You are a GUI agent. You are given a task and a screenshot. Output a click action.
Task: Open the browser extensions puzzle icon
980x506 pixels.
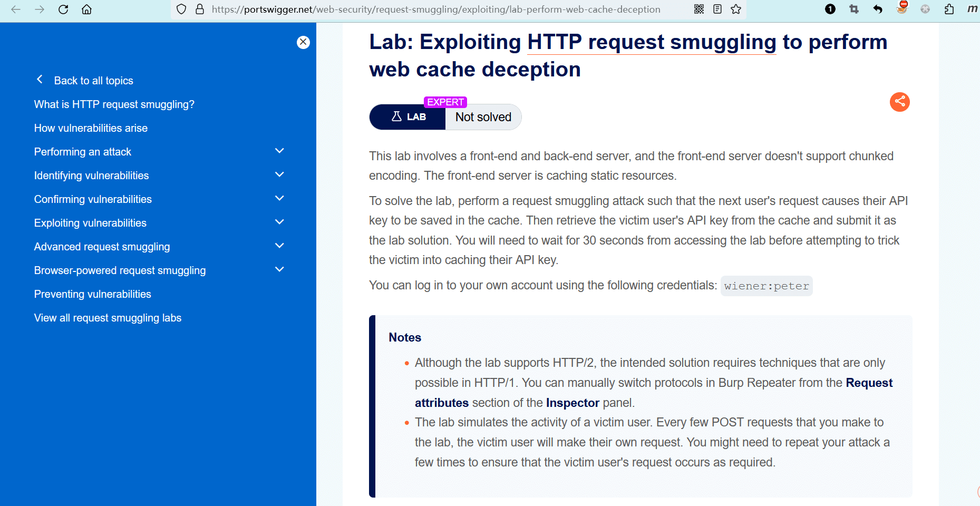(x=949, y=9)
